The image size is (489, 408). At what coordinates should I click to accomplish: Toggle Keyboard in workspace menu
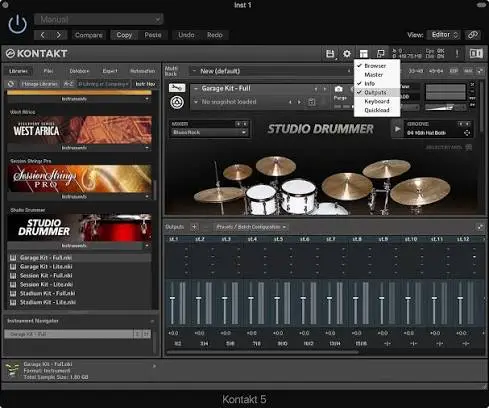point(377,101)
